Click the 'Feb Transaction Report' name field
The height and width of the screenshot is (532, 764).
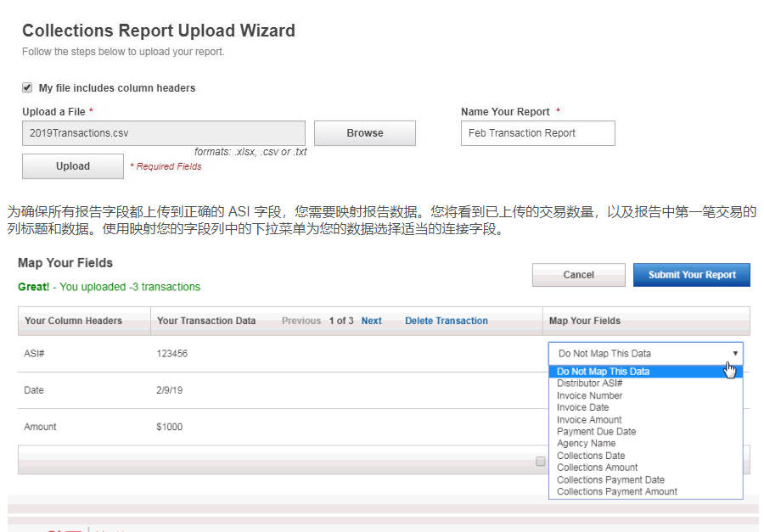pyautogui.click(x=537, y=133)
